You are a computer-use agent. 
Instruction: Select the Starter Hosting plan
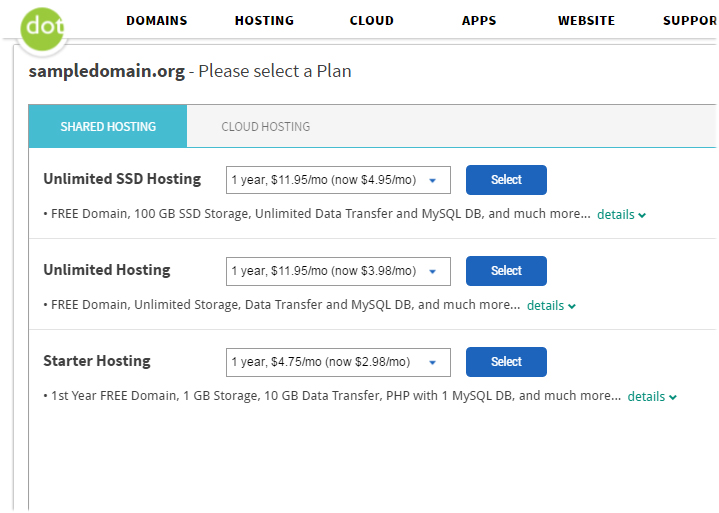[506, 362]
